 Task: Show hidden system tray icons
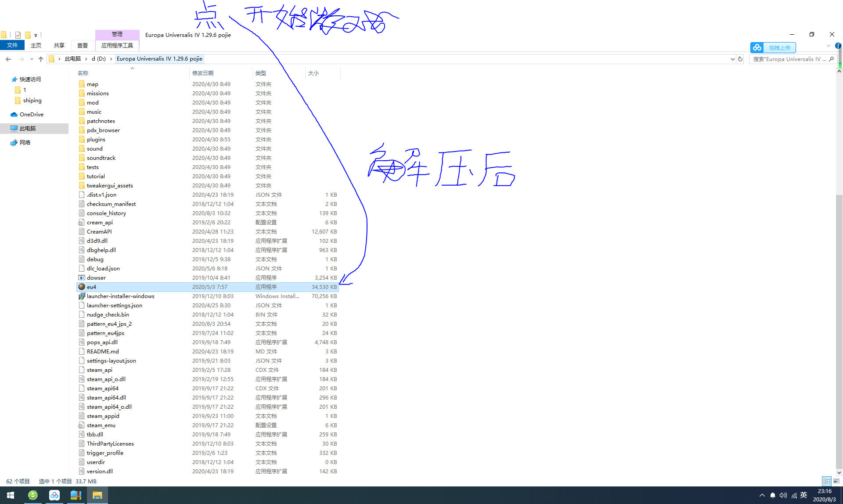(762, 495)
